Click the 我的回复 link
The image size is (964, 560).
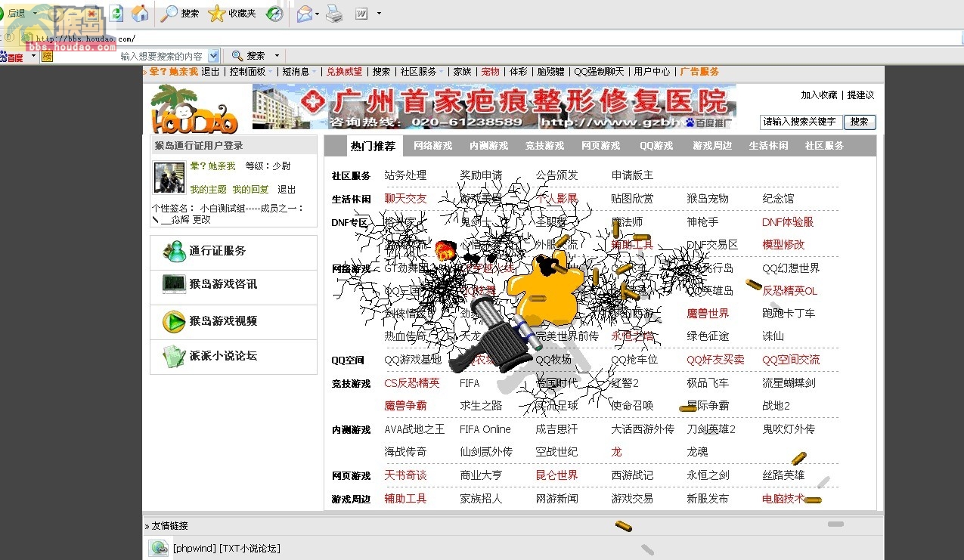pyautogui.click(x=250, y=190)
